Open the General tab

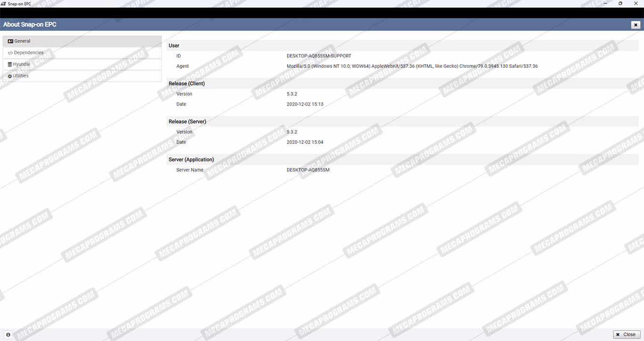click(x=82, y=42)
